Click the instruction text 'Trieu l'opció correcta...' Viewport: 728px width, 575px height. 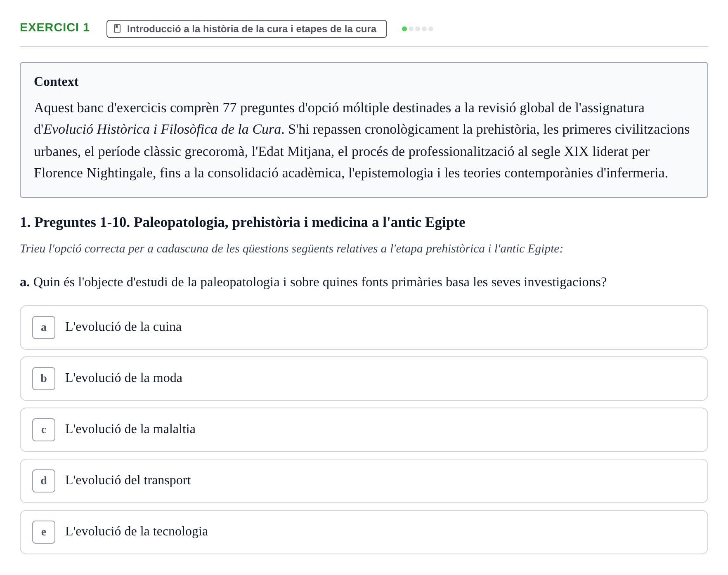coord(291,249)
